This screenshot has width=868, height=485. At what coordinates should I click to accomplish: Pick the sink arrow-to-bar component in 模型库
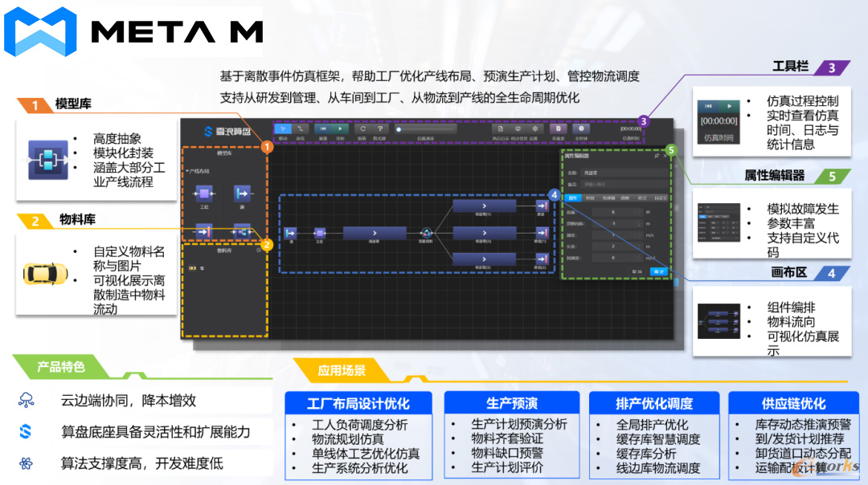point(203,232)
